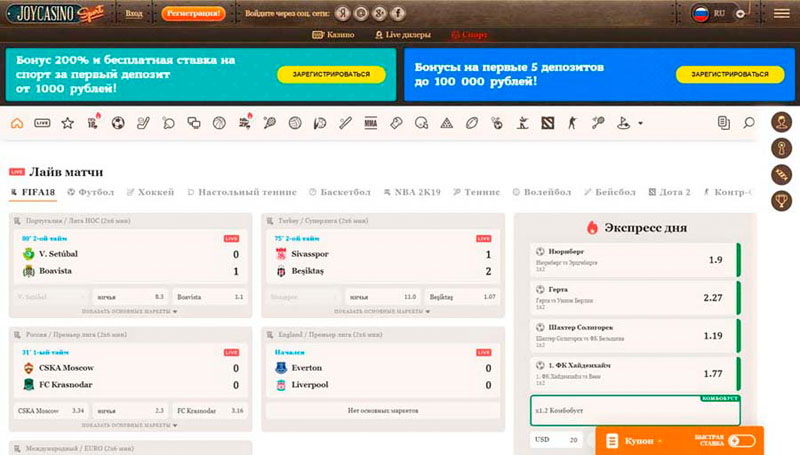Select the baseball bat sport icon

(x=345, y=123)
